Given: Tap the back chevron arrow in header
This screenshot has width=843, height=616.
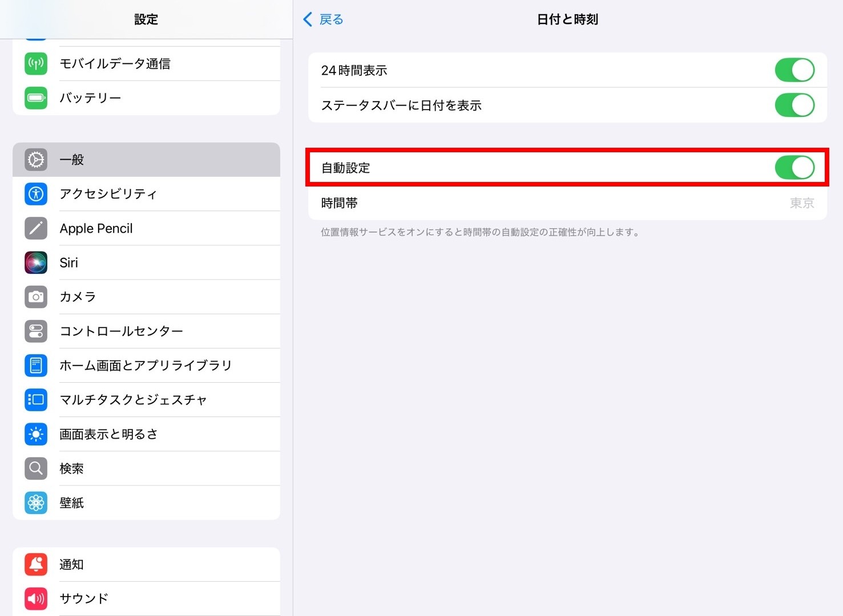Looking at the screenshot, I should click(x=308, y=19).
